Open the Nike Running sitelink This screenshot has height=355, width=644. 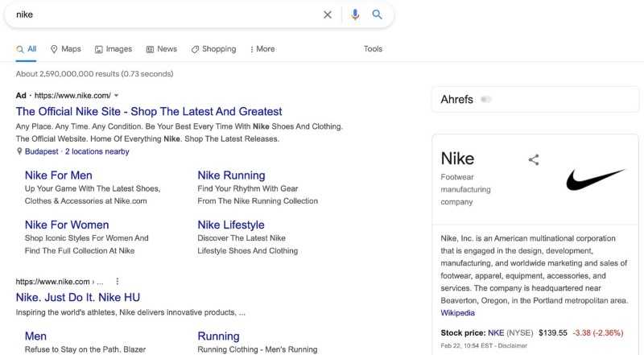(231, 175)
